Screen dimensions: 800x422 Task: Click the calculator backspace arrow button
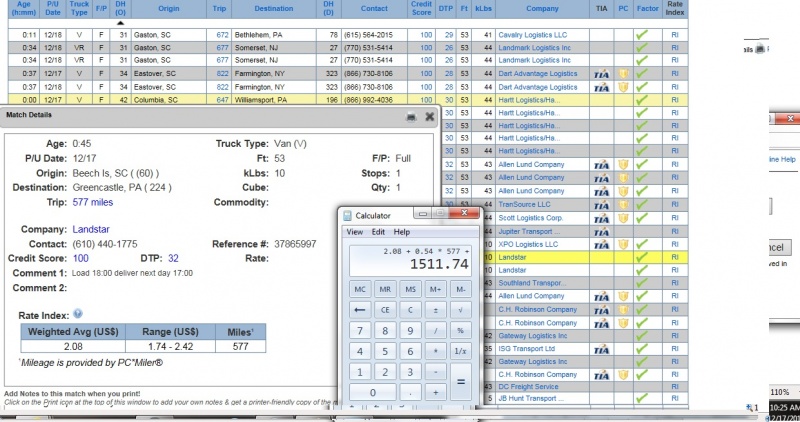coord(360,310)
